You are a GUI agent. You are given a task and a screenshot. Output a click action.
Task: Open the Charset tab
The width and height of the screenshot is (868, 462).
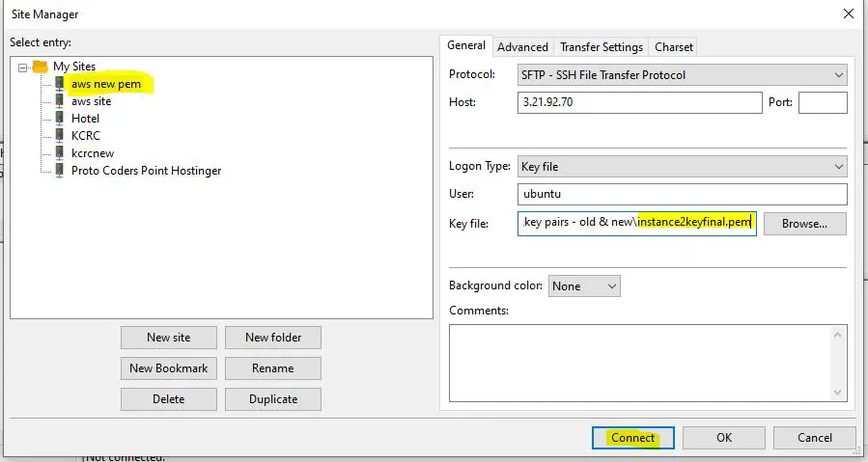pyautogui.click(x=674, y=47)
